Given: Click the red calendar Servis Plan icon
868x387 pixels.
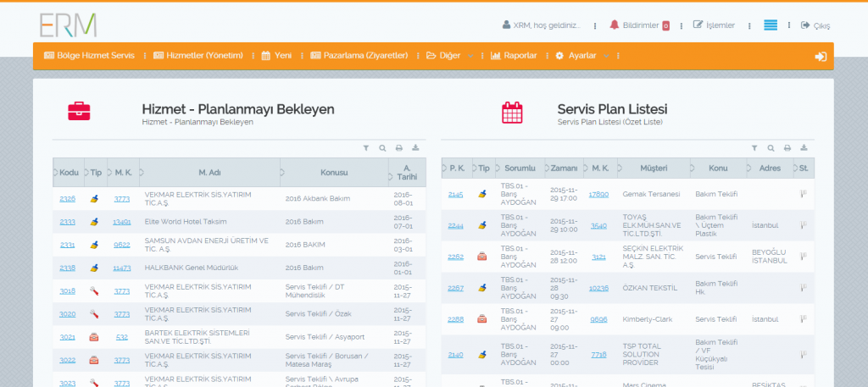Looking at the screenshot, I should pos(512,113).
